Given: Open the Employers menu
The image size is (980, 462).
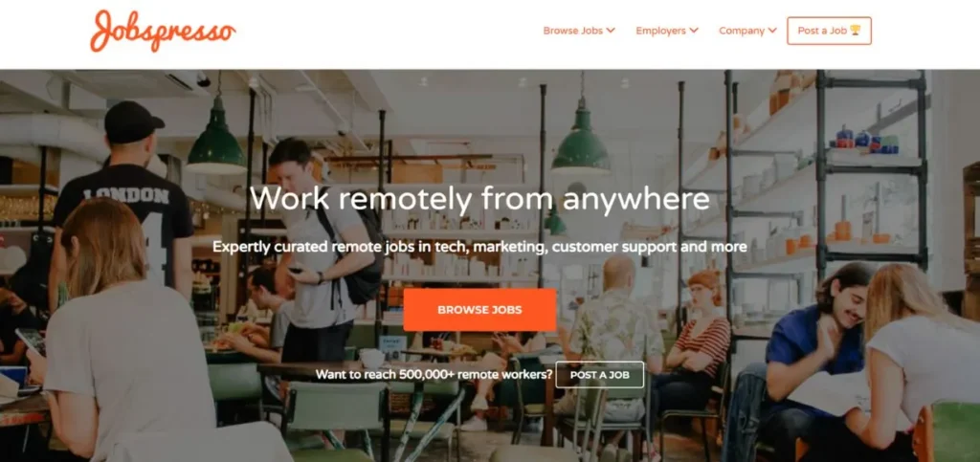Looking at the screenshot, I should pos(667,31).
